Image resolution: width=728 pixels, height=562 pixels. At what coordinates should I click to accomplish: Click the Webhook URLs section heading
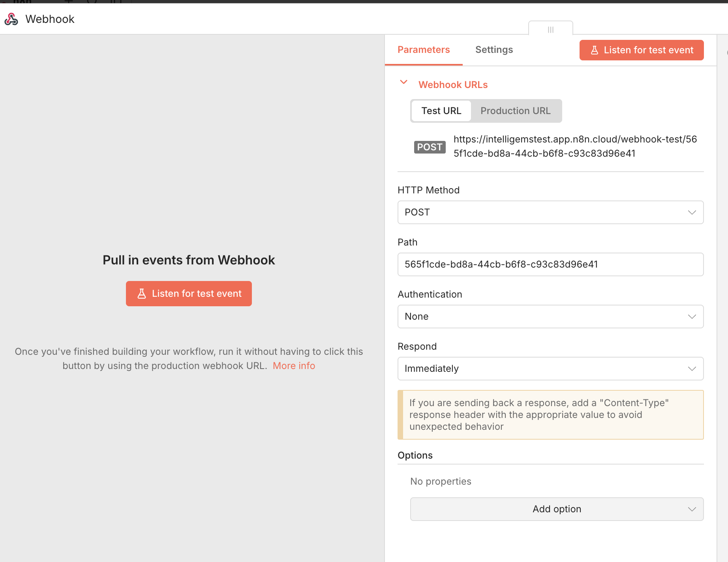tap(453, 85)
